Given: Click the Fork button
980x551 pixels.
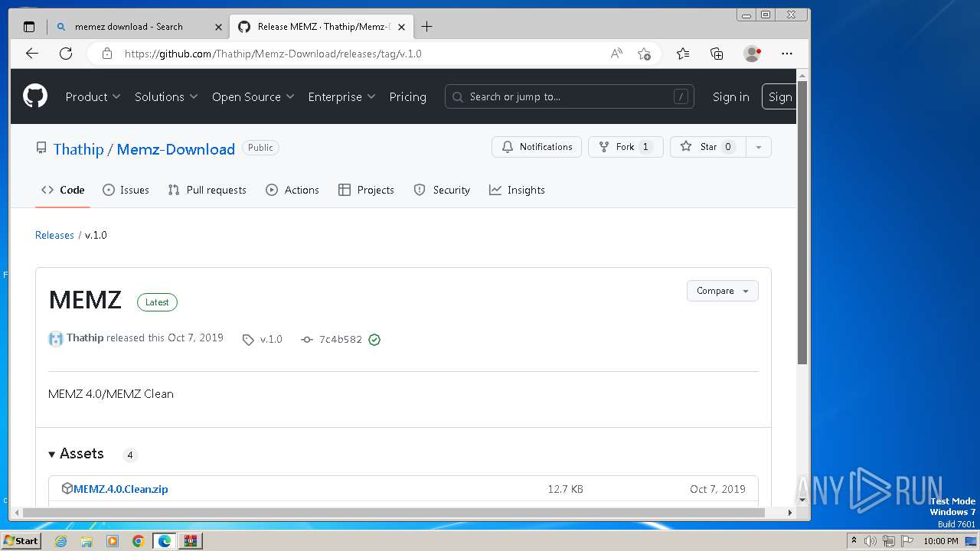Looking at the screenshot, I should tap(626, 147).
